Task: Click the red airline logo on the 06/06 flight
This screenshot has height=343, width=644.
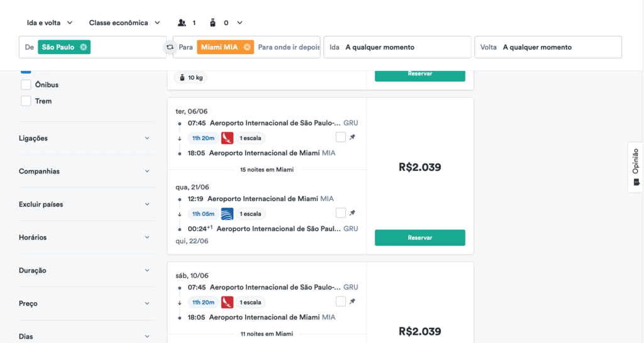Action: [227, 138]
